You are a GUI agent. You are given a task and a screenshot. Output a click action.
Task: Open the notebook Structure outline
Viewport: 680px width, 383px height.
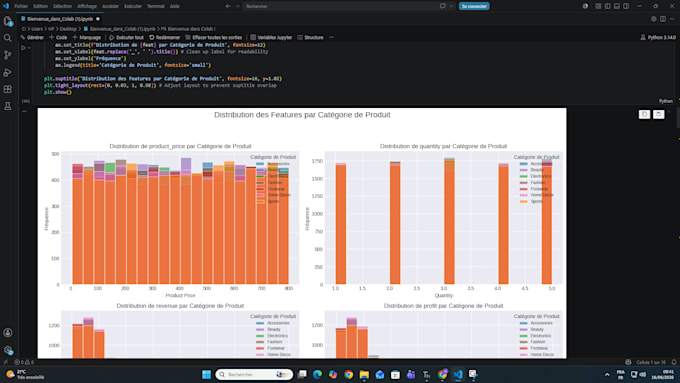(311, 37)
